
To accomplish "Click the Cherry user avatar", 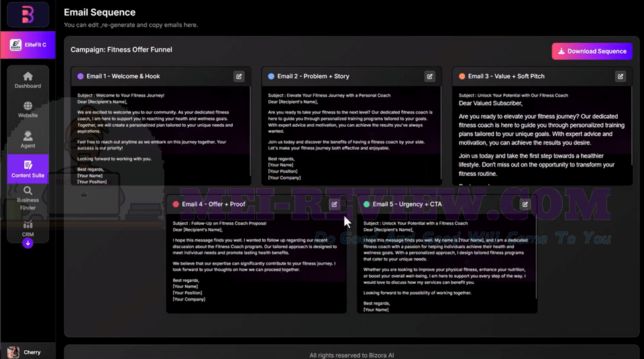I will click(x=13, y=352).
